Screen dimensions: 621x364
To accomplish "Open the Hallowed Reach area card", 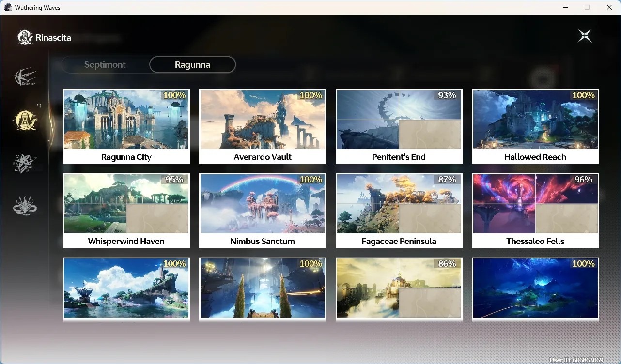I will point(535,127).
